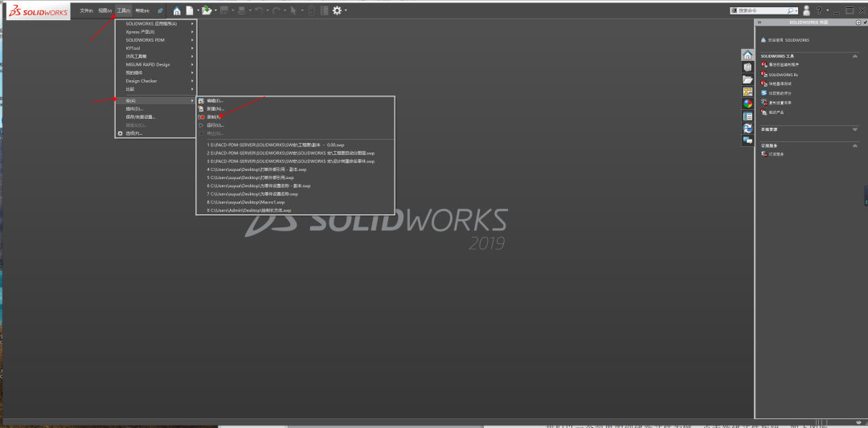Screen dimensions: 868x428
Task: Expand the KYTool submenu
Action: coord(156,48)
